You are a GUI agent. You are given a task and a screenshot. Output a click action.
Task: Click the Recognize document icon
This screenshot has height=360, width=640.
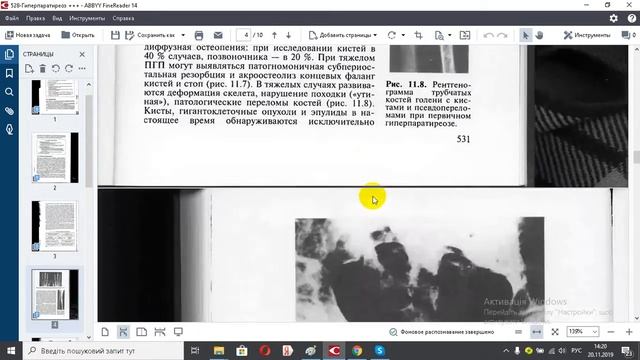[439, 35]
